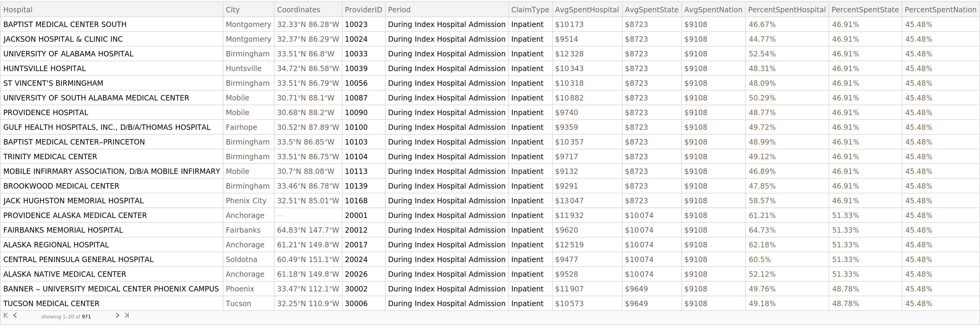Select the $13047 average spent cell
The image size is (980, 334).
tap(569, 201)
